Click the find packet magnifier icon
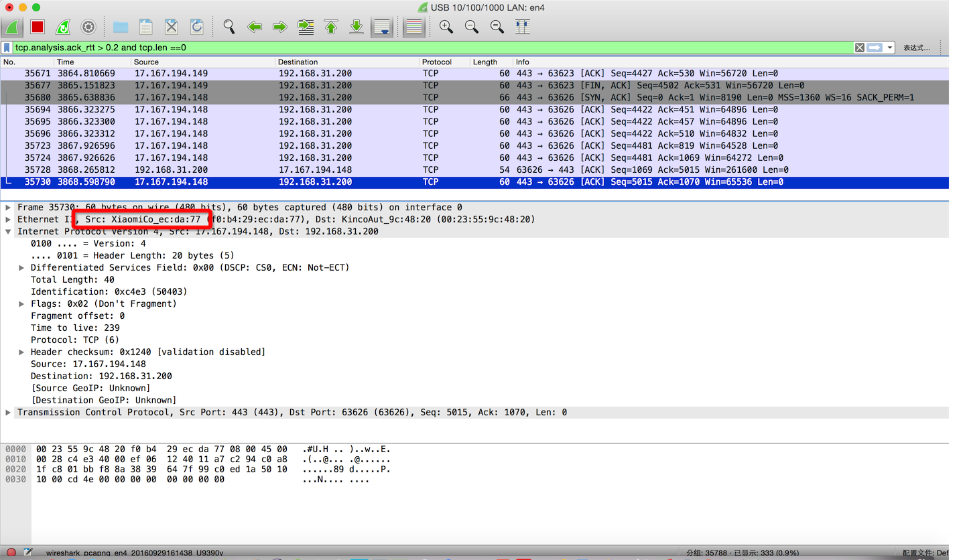 point(229,27)
